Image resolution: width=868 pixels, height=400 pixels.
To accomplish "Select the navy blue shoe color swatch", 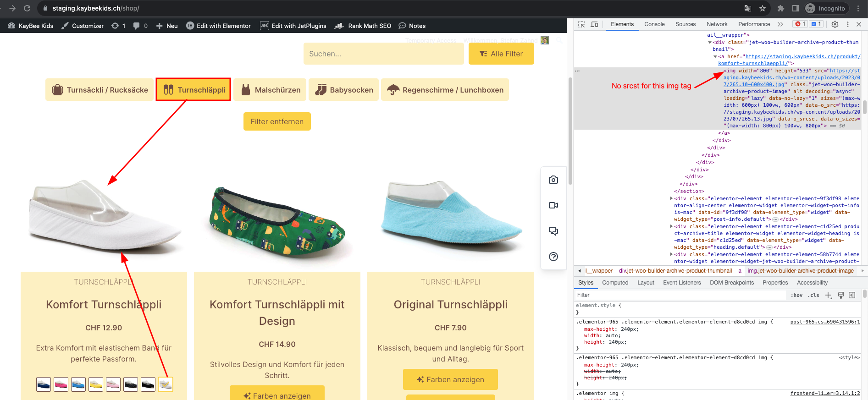I will pyautogui.click(x=44, y=384).
